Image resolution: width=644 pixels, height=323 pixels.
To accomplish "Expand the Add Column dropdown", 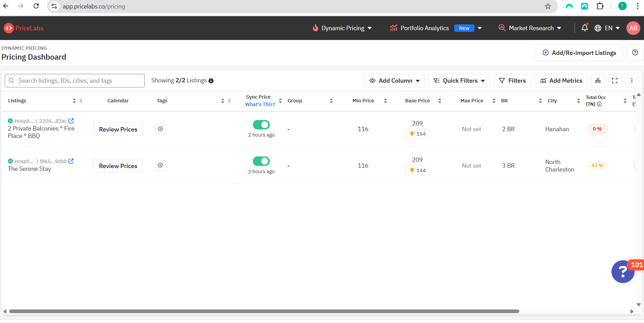I will pyautogui.click(x=394, y=81).
